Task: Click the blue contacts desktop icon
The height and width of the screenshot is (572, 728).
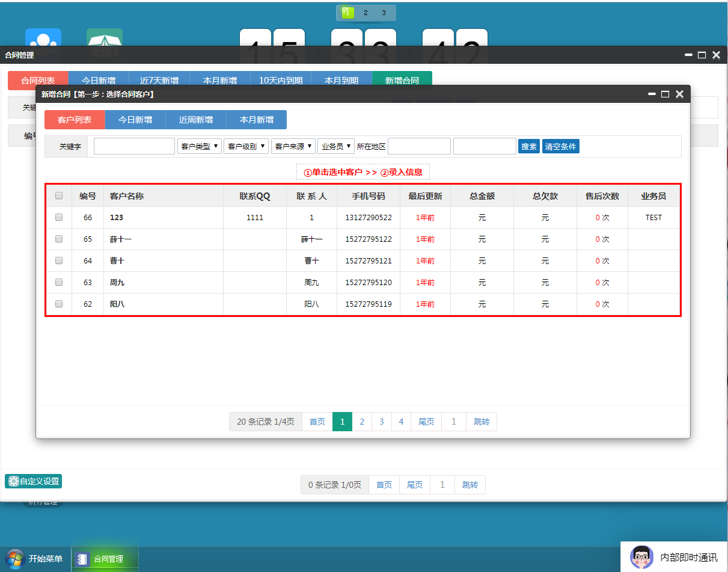Action: click(x=43, y=37)
